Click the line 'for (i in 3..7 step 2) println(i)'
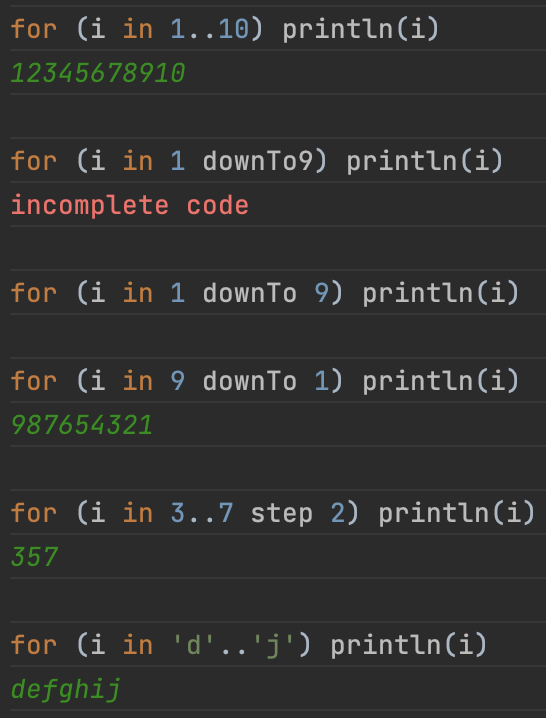Image resolution: width=546 pixels, height=718 pixels. coord(273,513)
